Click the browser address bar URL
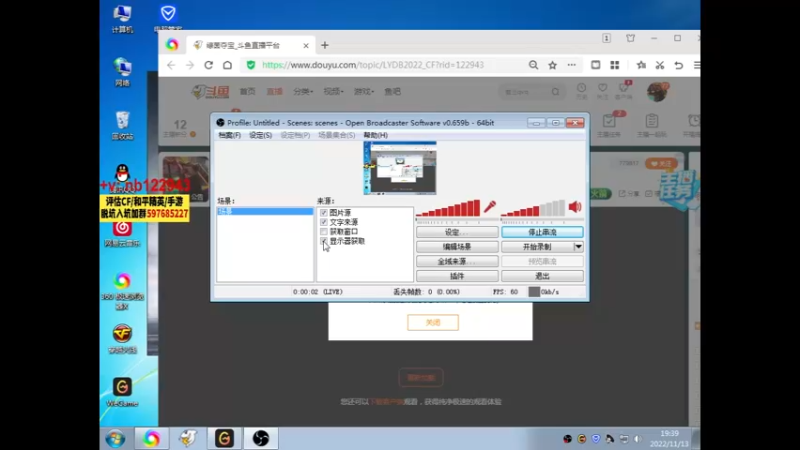 point(373,65)
